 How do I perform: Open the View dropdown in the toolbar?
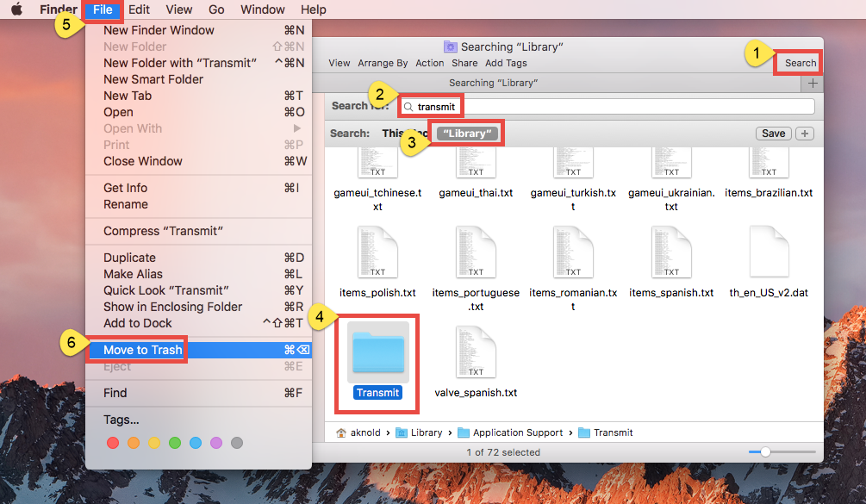[339, 62]
